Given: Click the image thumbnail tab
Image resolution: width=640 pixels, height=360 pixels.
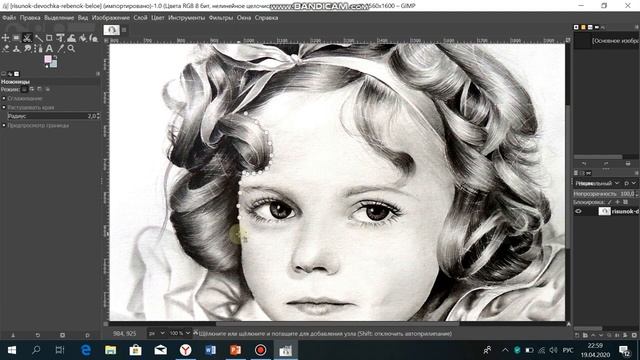Looking at the screenshot, I should pos(111,30).
